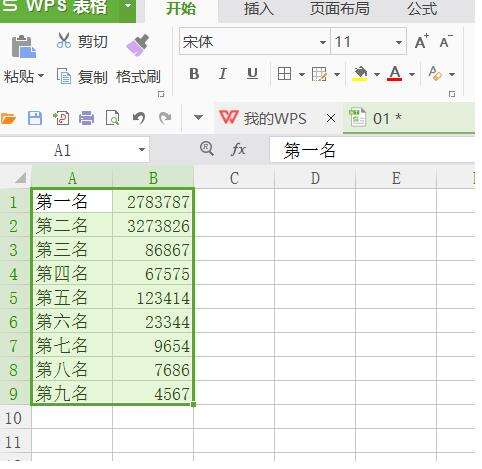482x469 pixels.
Task: Switch to the 01 * document tab
Action: [x=409, y=118]
